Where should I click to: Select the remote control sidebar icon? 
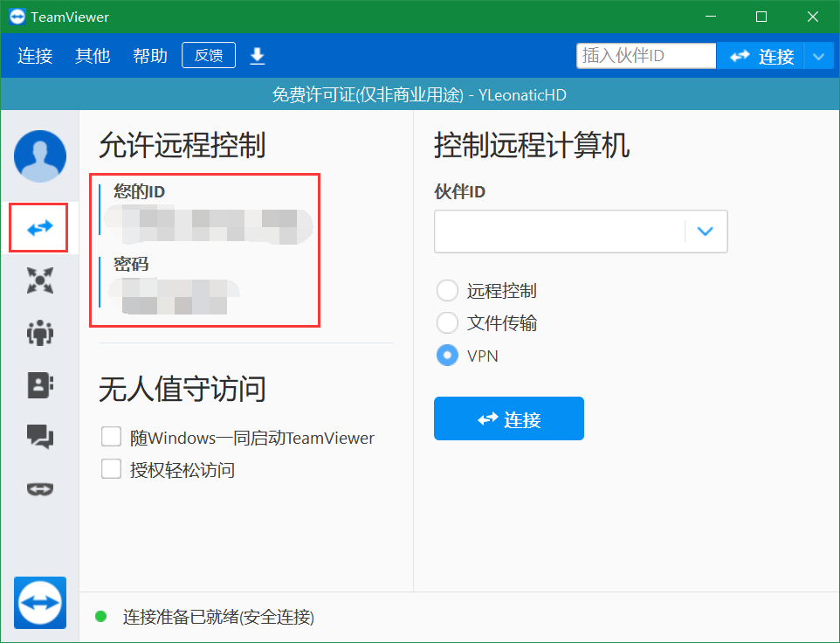[39, 228]
